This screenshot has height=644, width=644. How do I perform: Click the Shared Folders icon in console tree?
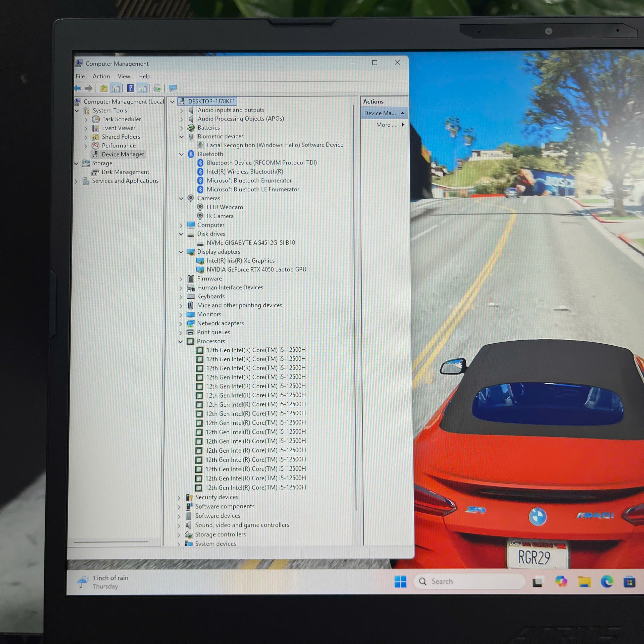[x=95, y=137]
